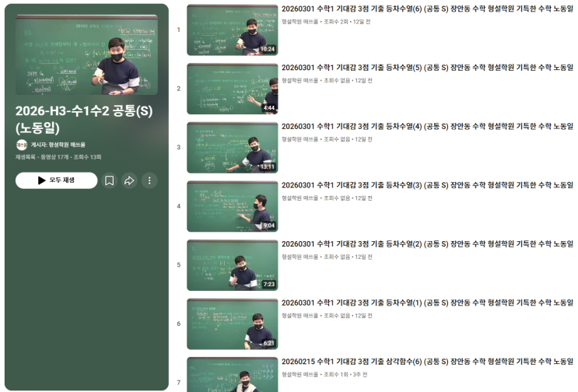Open the three-dot more options menu

pos(149,180)
